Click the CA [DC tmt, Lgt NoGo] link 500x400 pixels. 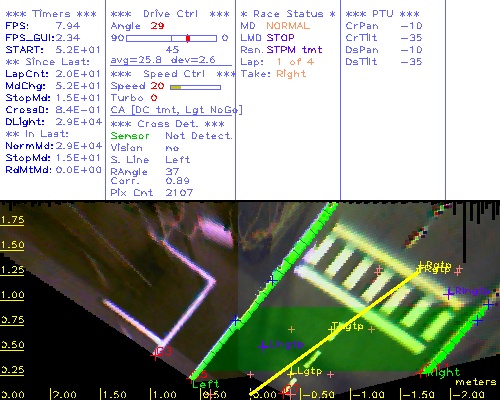coord(177,110)
